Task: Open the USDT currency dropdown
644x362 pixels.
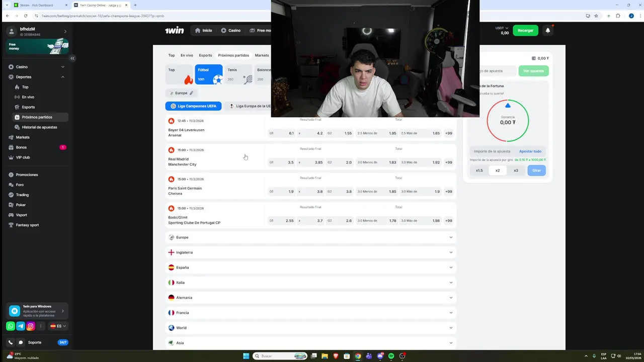Action: (x=502, y=28)
